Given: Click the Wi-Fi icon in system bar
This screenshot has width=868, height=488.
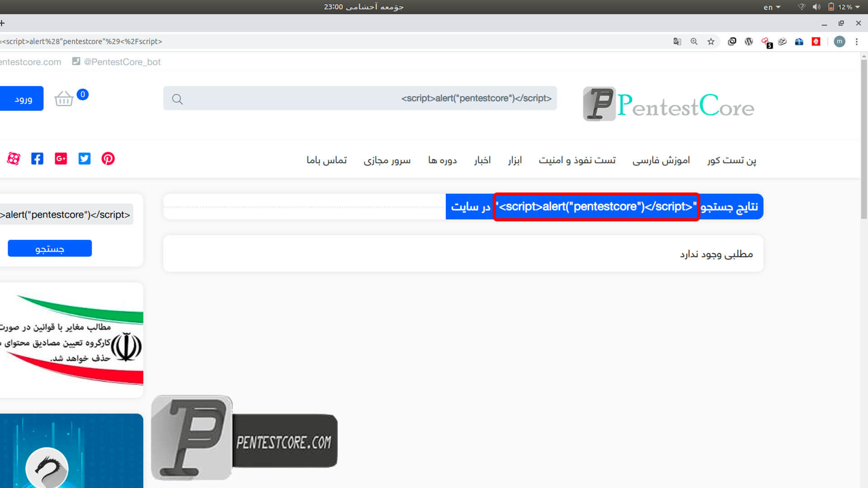Looking at the screenshot, I should click(802, 7).
